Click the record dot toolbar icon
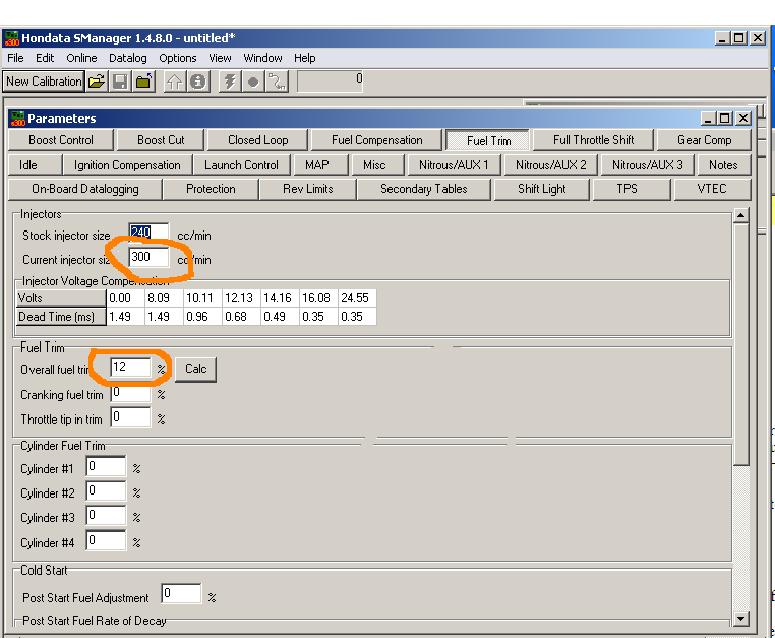Viewport: 775px width, 638px height. [253, 82]
